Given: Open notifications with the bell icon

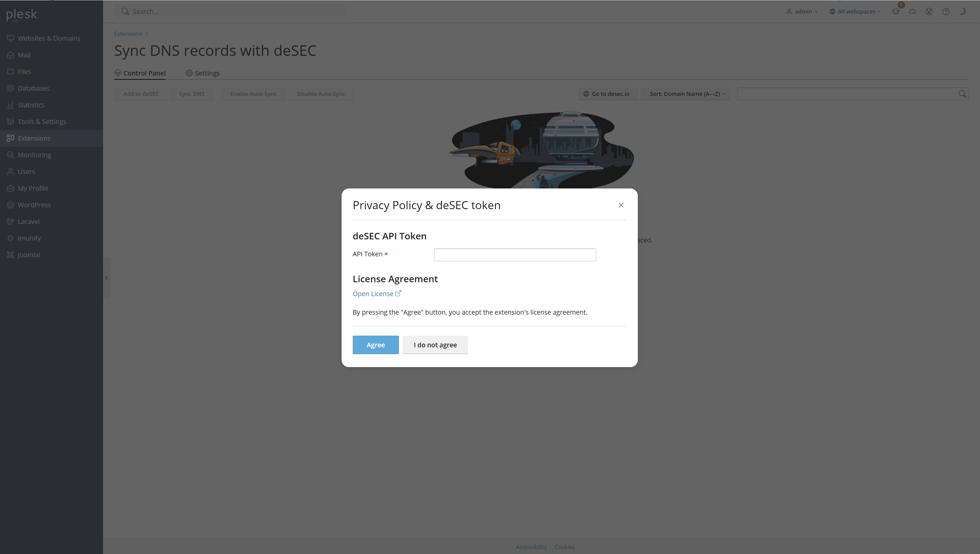Looking at the screenshot, I should coord(895,11).
